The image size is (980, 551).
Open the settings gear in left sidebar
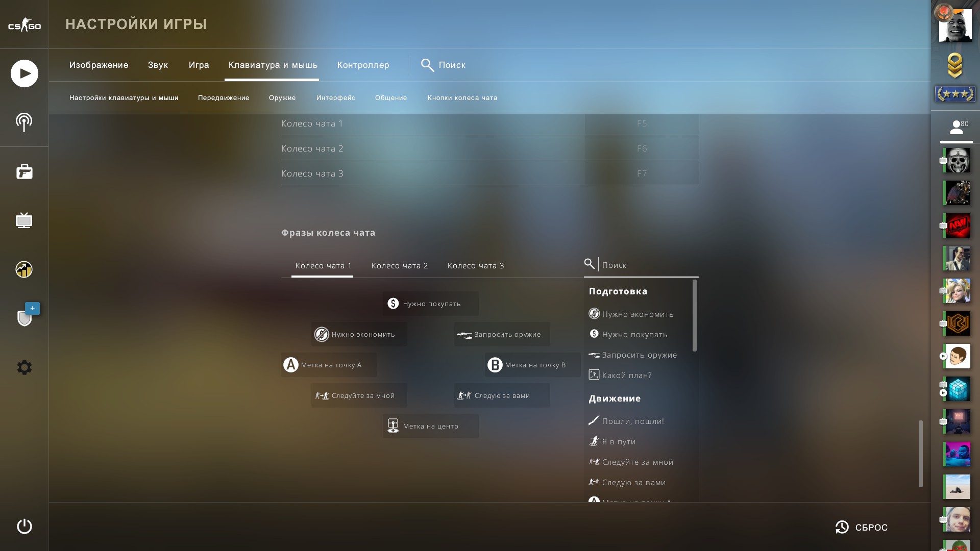tap(24, 367)
